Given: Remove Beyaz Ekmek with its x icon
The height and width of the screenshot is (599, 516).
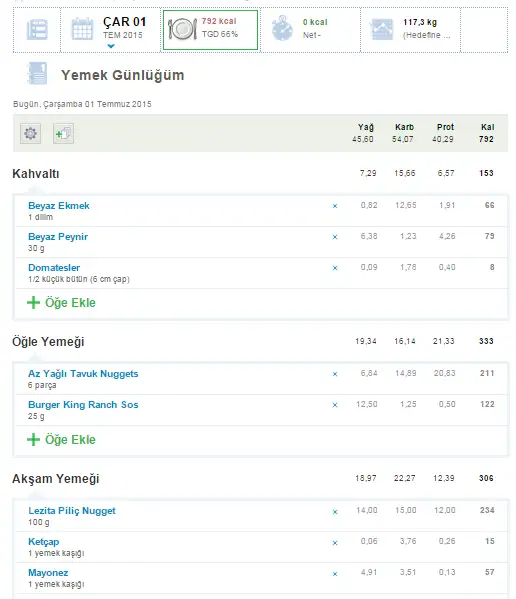Looking at the screenshot, I should pos(335,206).
